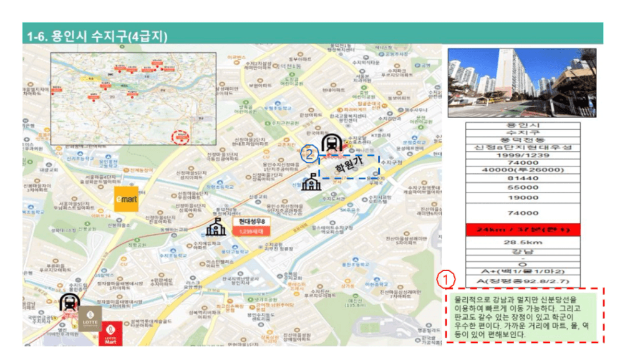Click the green summary comment text box
The height and width of the screenshot is (364, 620).
522,316
